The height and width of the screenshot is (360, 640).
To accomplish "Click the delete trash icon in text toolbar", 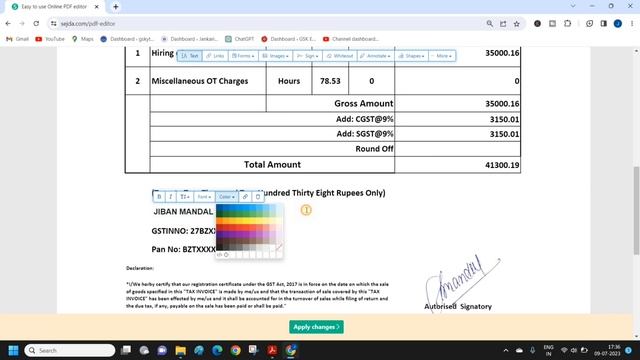I will click(x=258, y=197).
